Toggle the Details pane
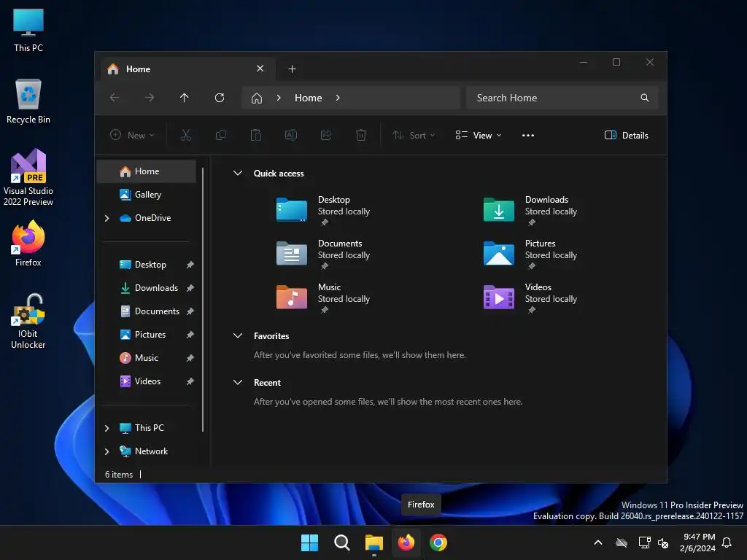The height and width of the screenshot is (560, 747). 626,135
